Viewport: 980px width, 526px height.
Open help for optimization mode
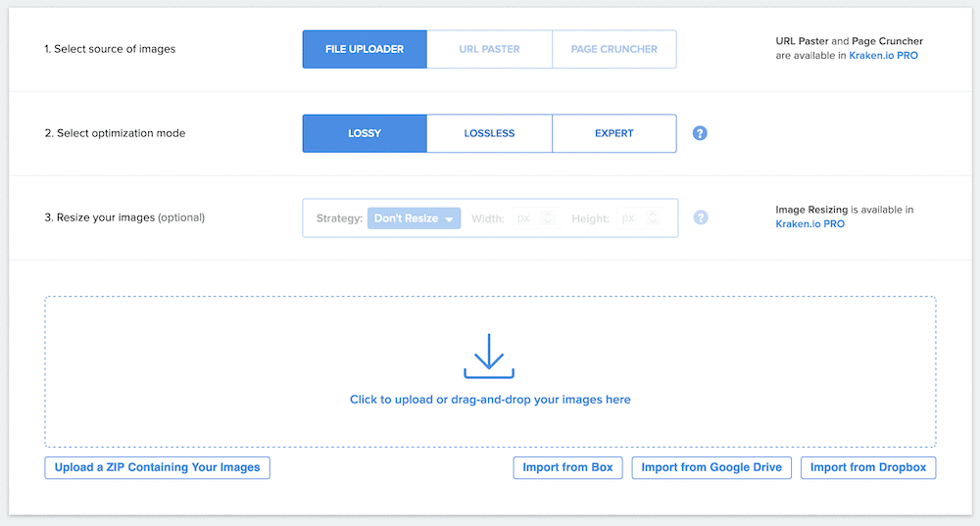click(x=700, y=133)
